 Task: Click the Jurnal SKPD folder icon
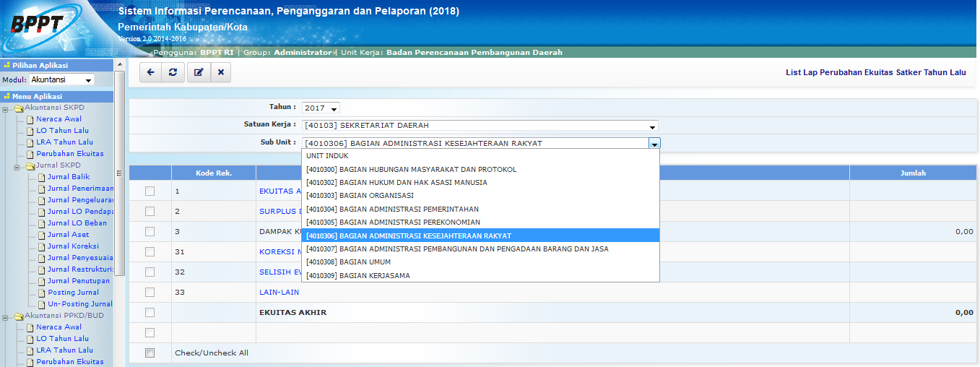(30, 165)
